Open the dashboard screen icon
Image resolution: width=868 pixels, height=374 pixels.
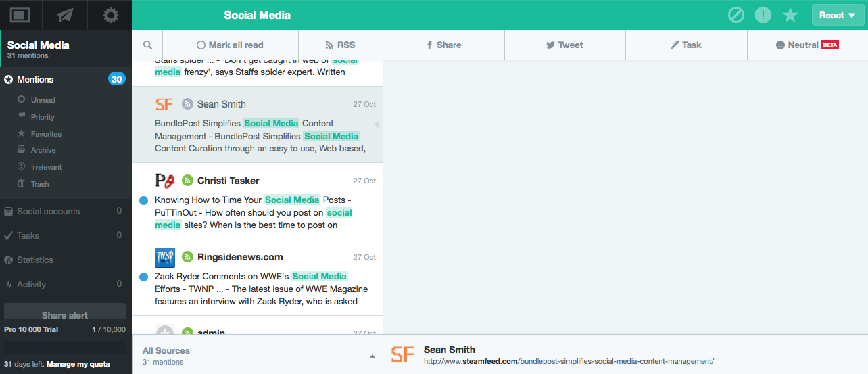20,15
